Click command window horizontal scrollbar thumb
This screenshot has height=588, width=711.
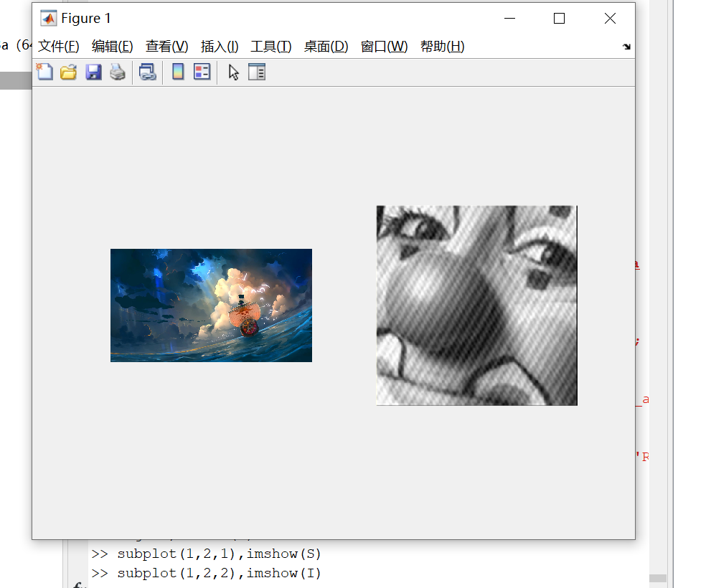tap(657, 579)
